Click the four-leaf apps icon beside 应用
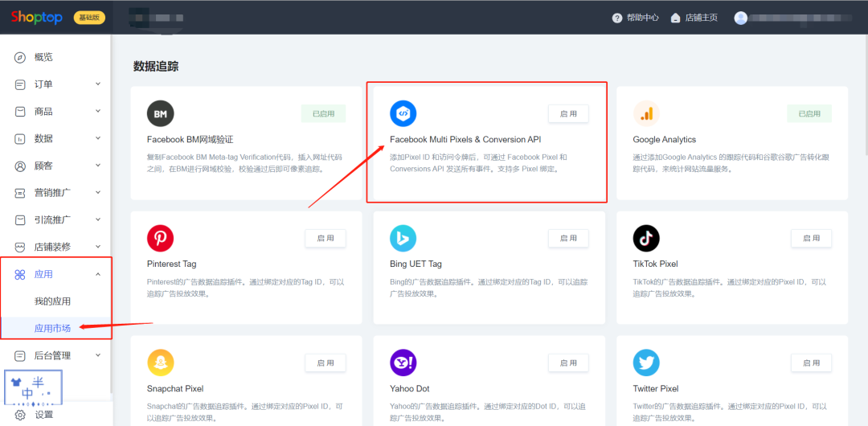The height and width of the screenshot is (426, 868). pyautogui.click(x=20, y=274)
